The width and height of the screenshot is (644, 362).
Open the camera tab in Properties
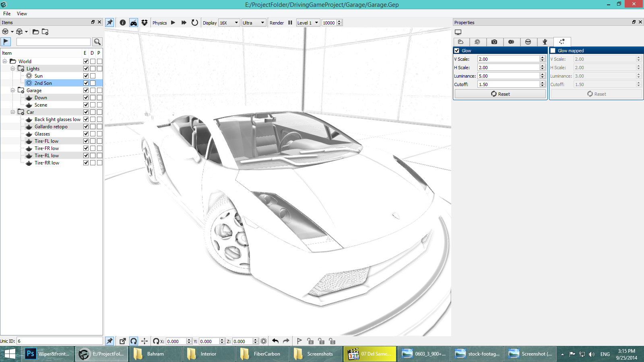coord(494,42)
